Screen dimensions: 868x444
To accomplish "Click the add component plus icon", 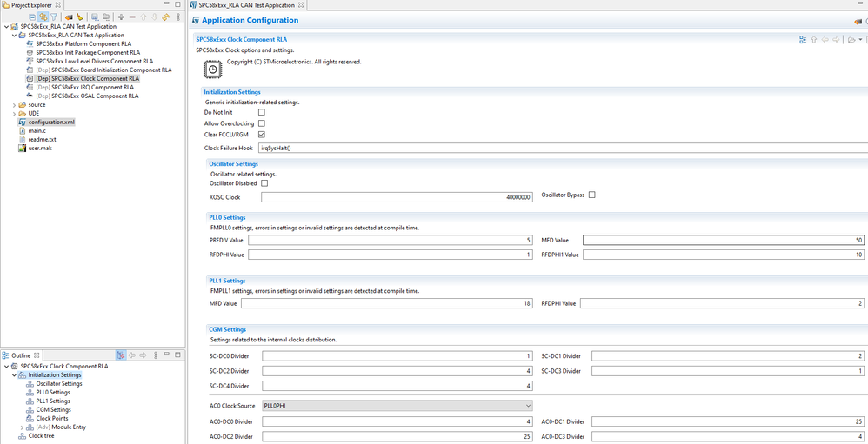I will (x=121, y=17).
